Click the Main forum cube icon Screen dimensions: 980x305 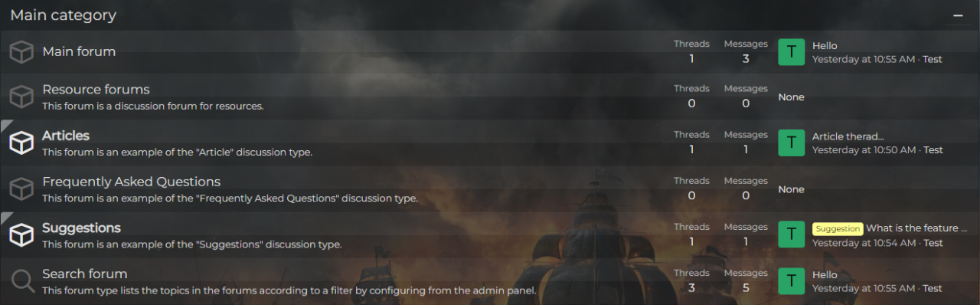pos(21,51)
